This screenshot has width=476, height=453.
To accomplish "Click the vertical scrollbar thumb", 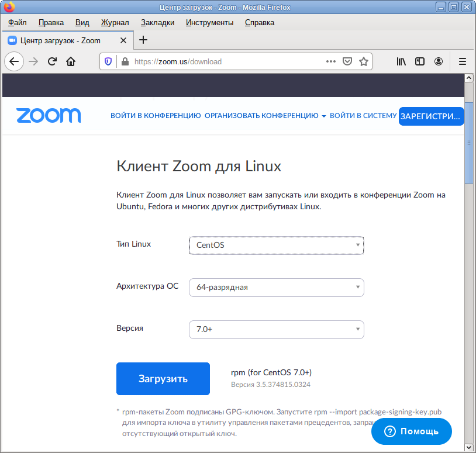I will (x=469, y=143).
